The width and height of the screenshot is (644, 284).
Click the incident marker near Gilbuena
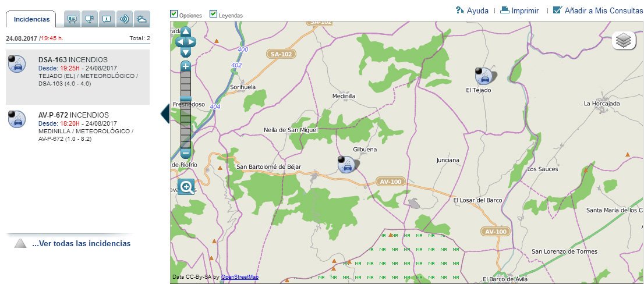(x=346, y=164)
